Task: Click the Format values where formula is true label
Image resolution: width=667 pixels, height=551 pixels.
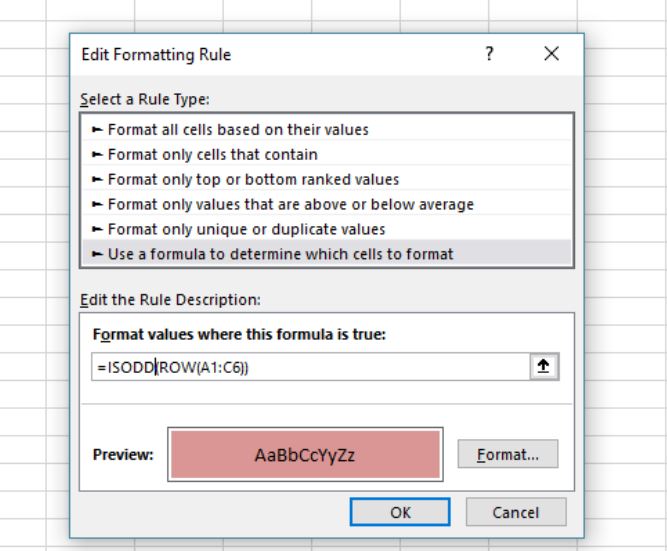Action: tap(239, 334)
